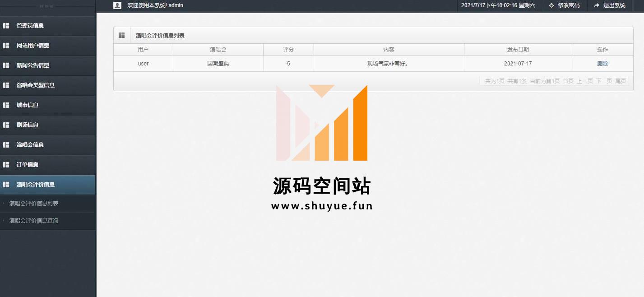Click the gear icon by 修改密码
The width and height of the screenshot is (644, 297).
coord(551,5)
